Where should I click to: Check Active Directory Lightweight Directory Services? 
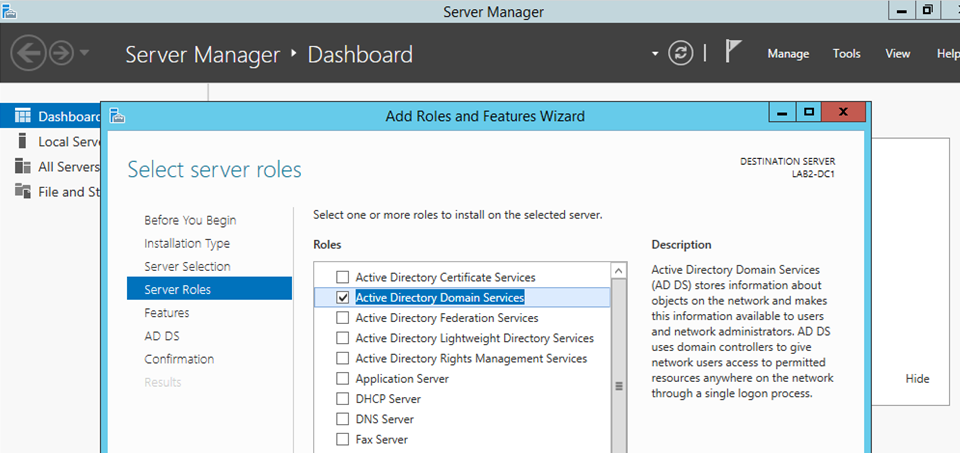tap(343, 338)
